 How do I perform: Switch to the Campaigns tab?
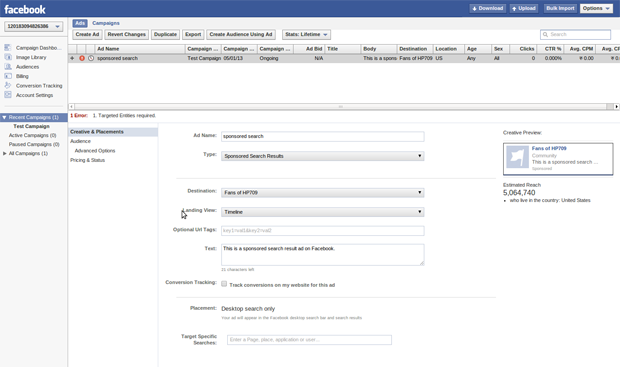point(106,23)
